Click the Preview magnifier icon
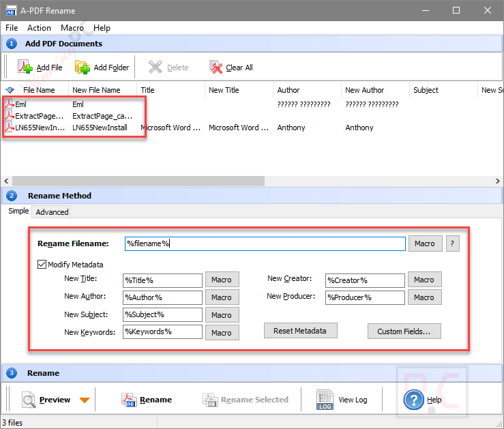This screenshot has height=429, width=504. pyautogui.click(x=29, y=400)
